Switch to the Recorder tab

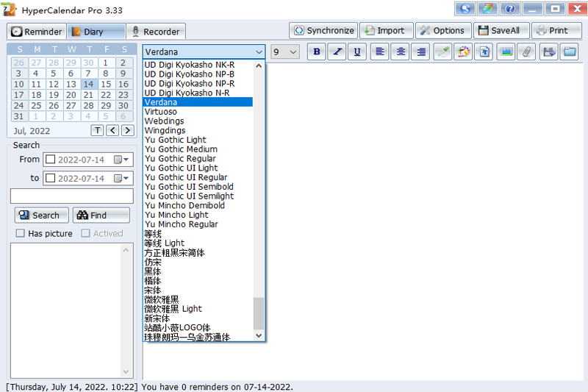tap(156, 32)
